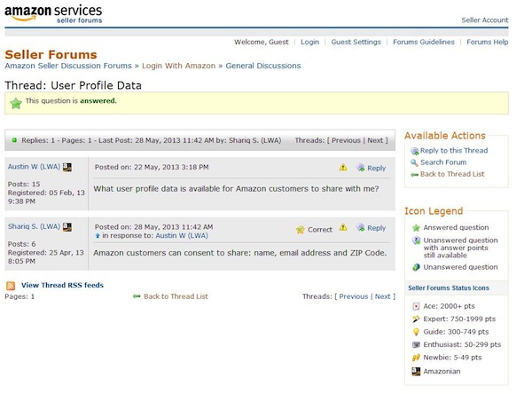Click the reply icon on Austin W's post
The width and height of the screenshot is (532, 394).
pos(360,168)
